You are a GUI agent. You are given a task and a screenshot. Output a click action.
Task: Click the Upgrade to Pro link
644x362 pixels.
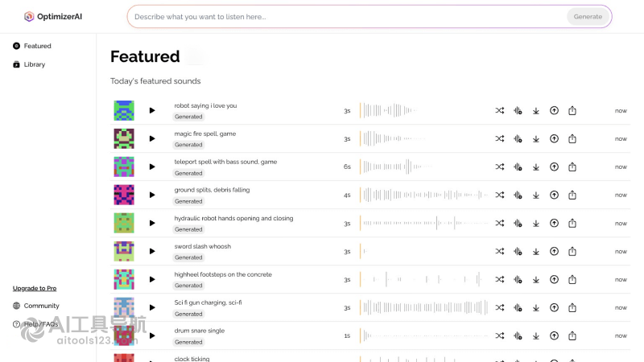[x=35, y=288]
